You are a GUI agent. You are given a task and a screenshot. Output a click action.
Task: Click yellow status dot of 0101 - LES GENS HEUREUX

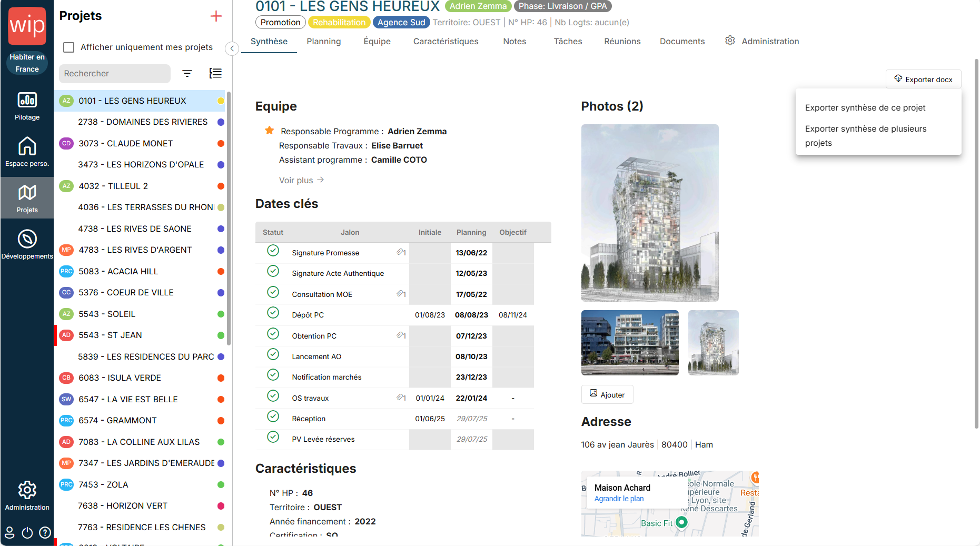tap(221, 101)
